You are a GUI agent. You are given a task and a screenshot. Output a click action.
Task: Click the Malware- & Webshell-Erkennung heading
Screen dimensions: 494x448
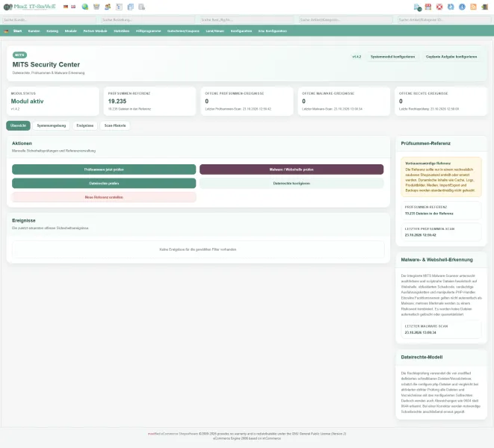pyautogui.click(x=436, y=260)
